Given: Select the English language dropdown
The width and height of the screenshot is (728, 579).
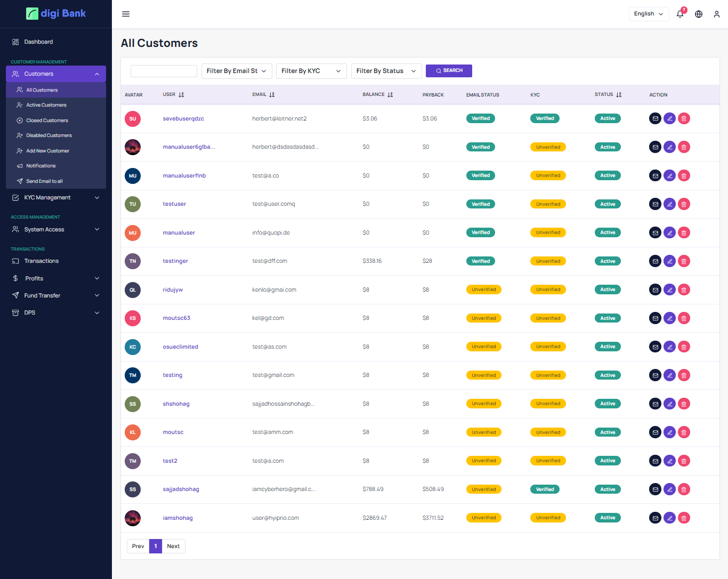Looking at the screenshot, I should pos(649,14).
